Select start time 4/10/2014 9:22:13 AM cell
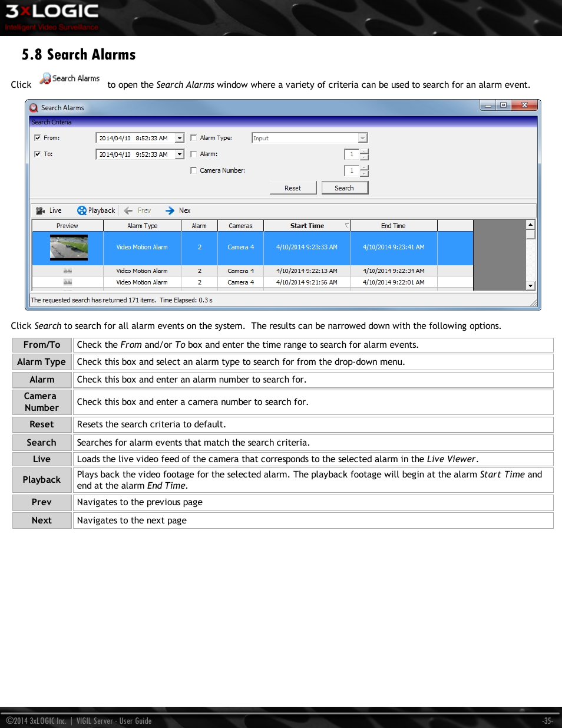 tap(307, 271)
